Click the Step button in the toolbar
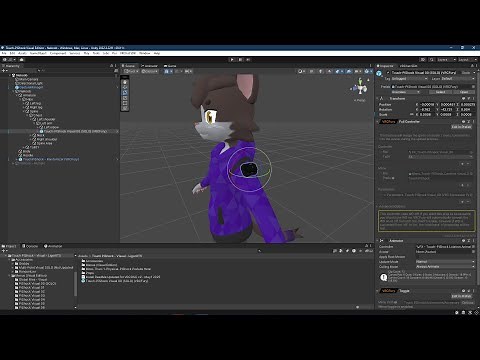This screenshot has width=480, height=360. point(248,60)
